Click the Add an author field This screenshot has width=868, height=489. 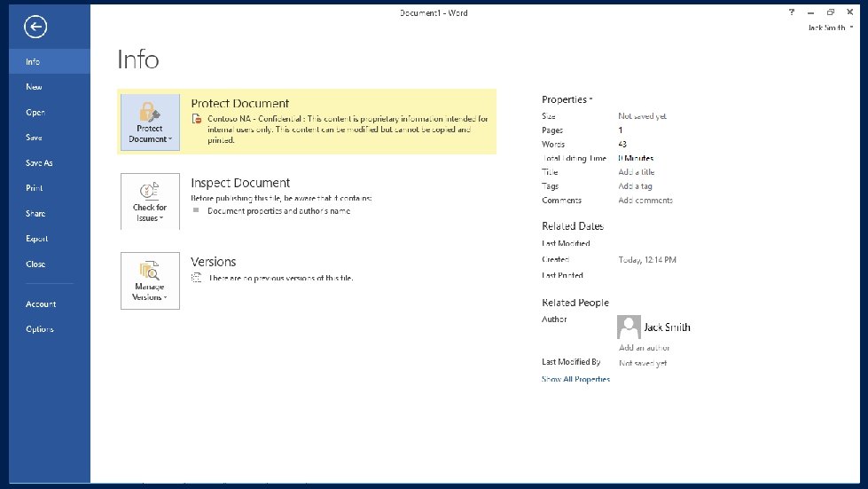point(645,348)
